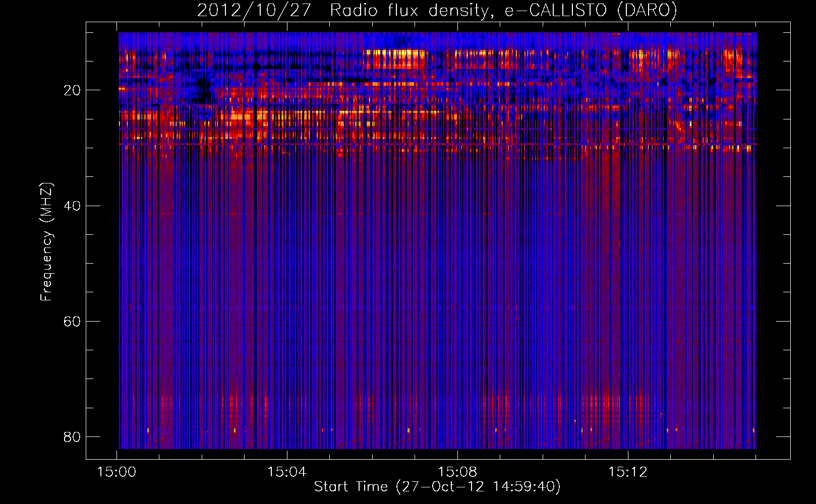
Task: Click the 'Start Time (27-Oct-12 14:59:40)' axis label
Action: tap(437, 486)
